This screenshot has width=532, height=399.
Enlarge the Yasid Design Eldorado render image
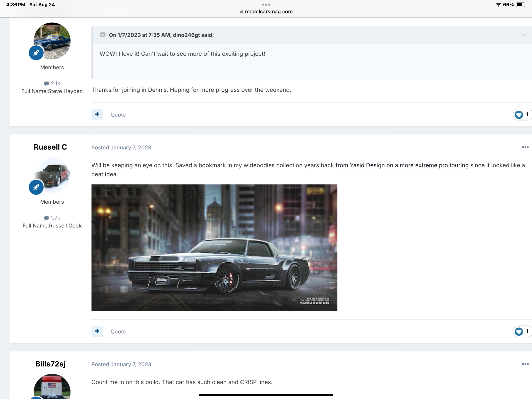[214, 248]
